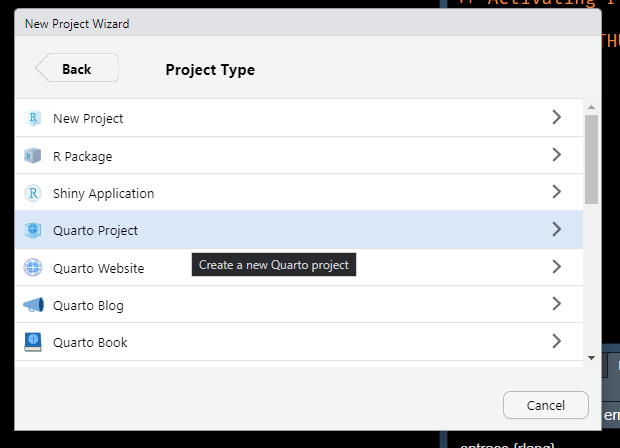The image size is (620, 448).
Task: Click the Project Type heading
Action: [210, 70]
